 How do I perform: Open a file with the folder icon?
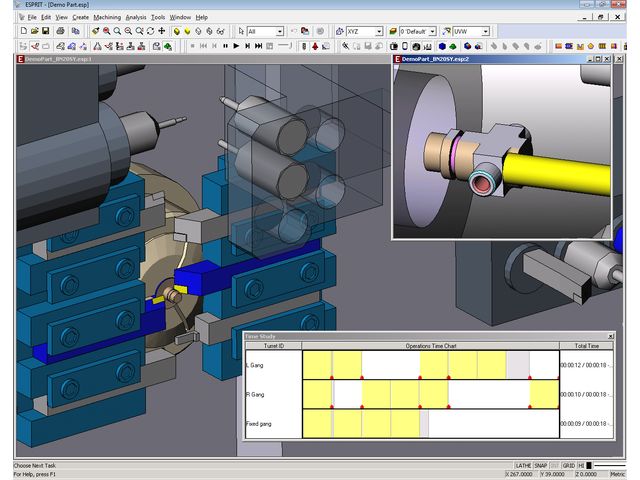pos(35,32)
